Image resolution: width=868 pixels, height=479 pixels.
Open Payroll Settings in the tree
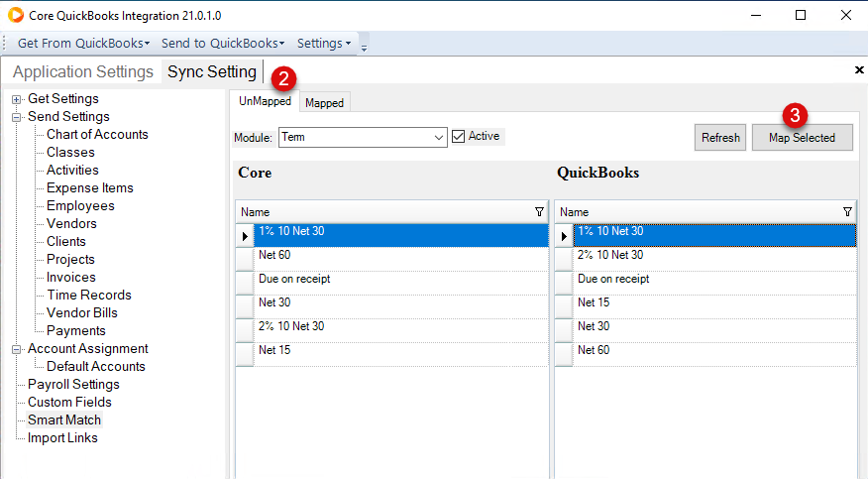tap(73, 385)
